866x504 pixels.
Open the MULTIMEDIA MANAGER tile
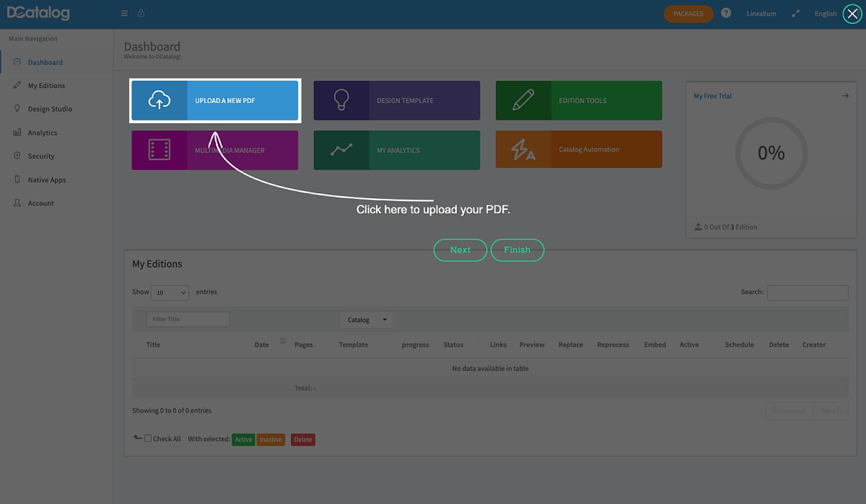215,150
